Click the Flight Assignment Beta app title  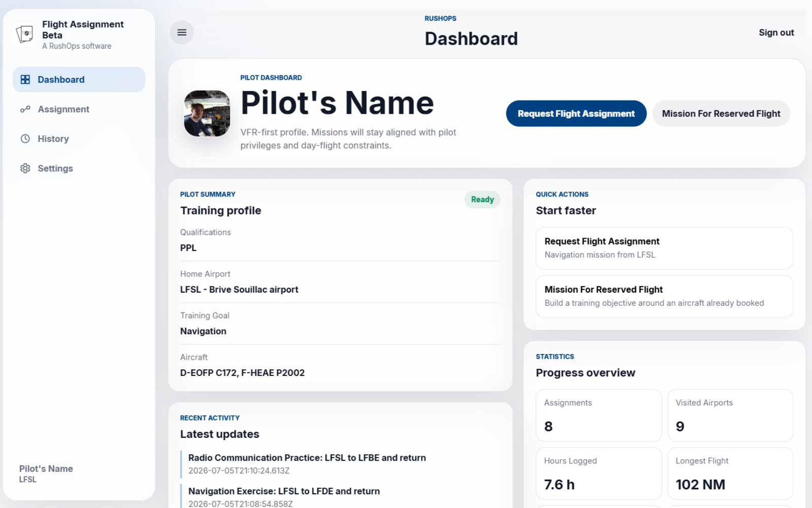click(x=83, y=29)
